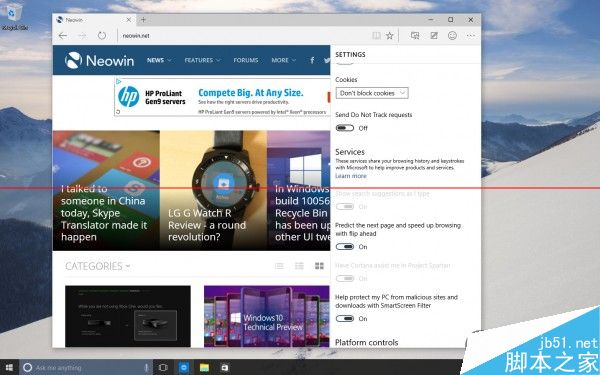Click Learn more link under Services
This screenshot has height=375, width=600.
pyautogui.click(x=351, y=176)
